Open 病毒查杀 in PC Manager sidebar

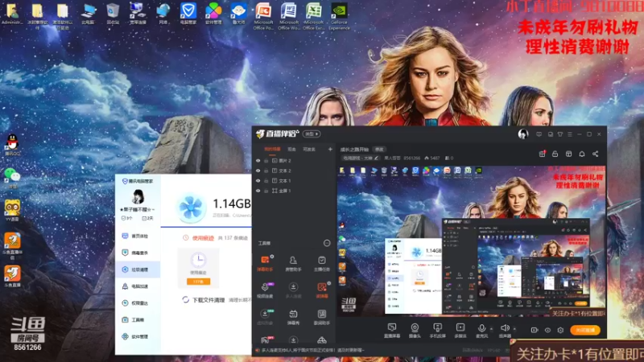138,253
